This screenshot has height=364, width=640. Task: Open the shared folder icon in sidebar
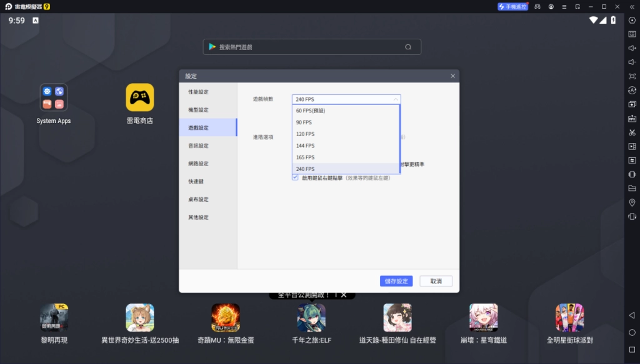[x=632, y=189]
